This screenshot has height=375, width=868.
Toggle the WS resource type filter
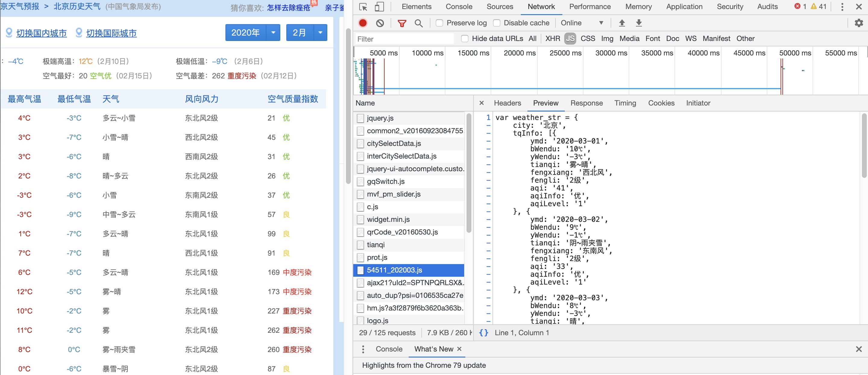point(690,38)
